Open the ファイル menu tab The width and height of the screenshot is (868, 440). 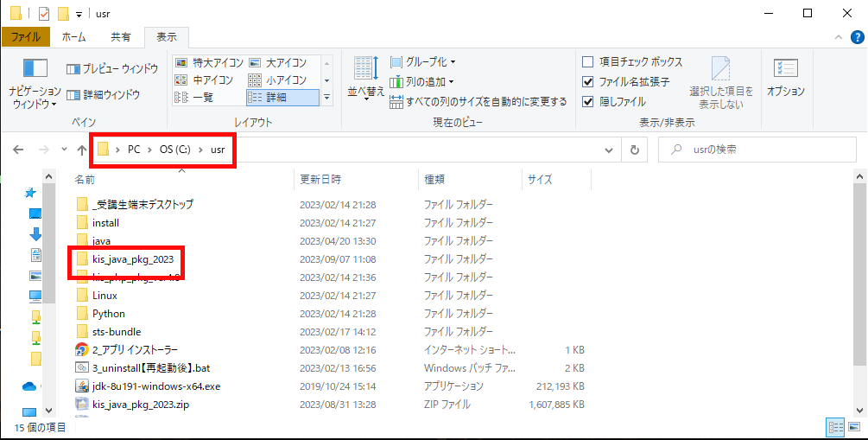click(x=26, y=37)
